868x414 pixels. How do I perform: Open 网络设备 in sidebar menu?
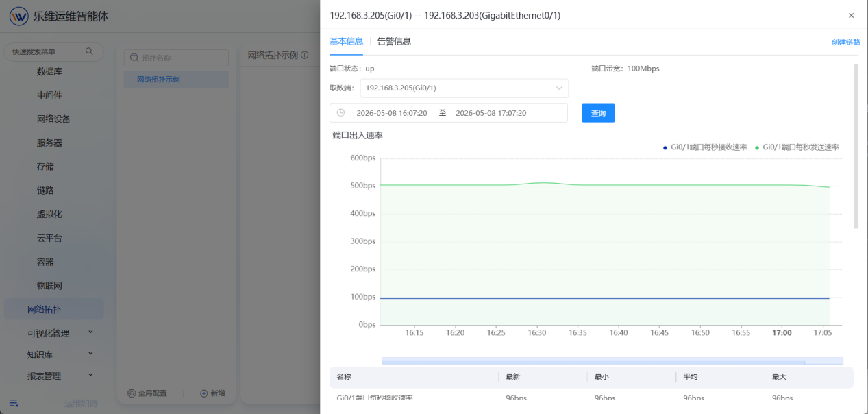click(53, 119)
